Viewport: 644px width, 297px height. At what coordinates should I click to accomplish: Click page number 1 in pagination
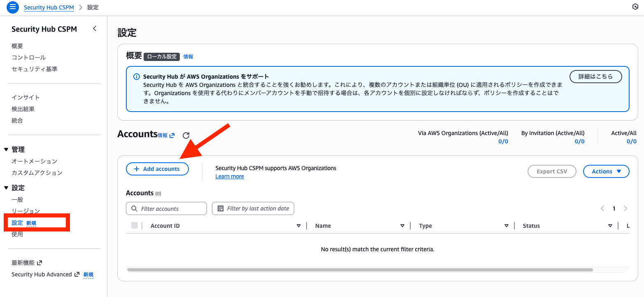coord(614,208)
